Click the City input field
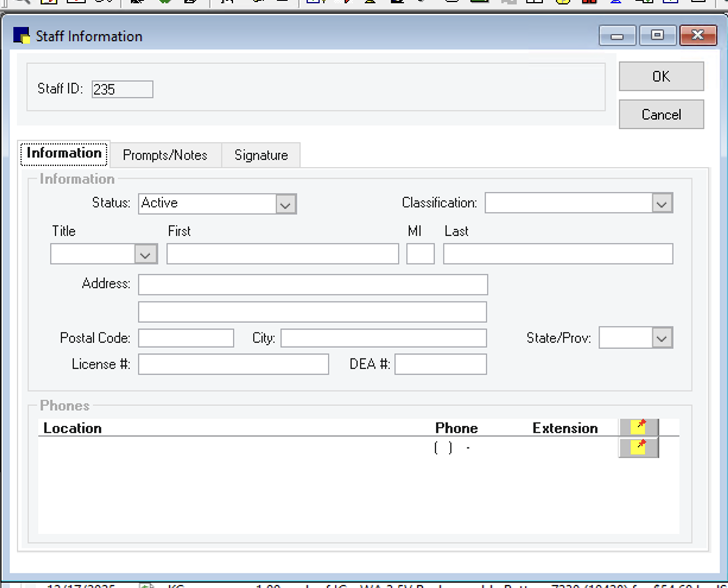The width and height of the screenshot is (728, 588). pos(384,339)
